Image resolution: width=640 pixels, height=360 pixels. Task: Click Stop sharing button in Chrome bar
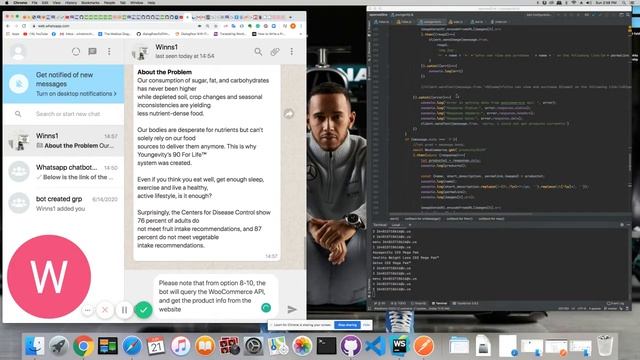point(347,325)
